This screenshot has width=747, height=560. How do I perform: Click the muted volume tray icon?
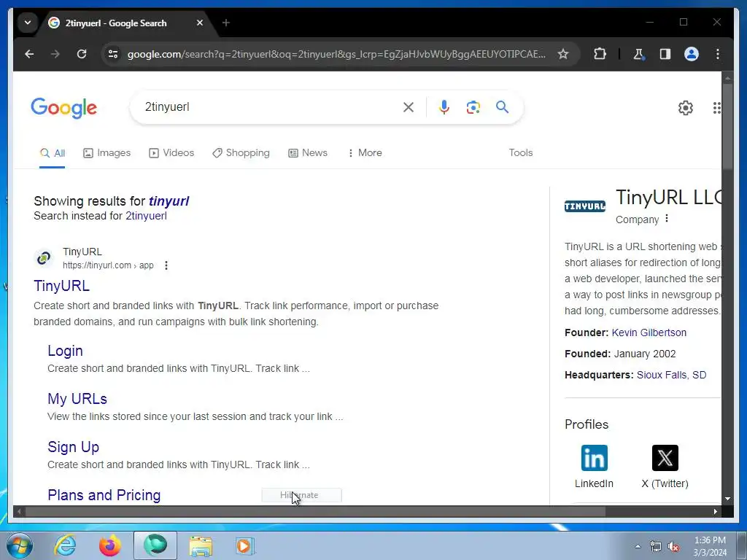[x=673, y=547]
